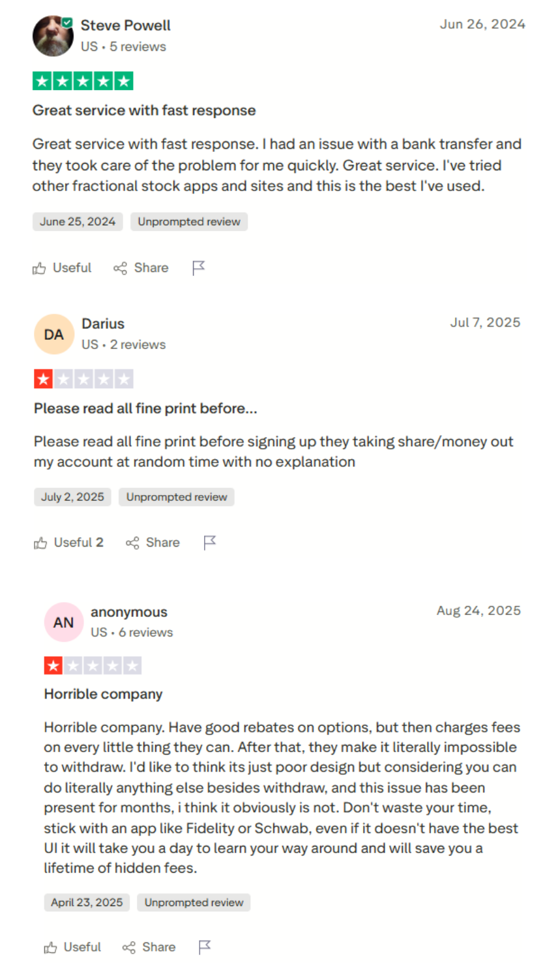This screenshot has width=560, height=979.
Task: Flag the anonymous Horrible company review
Action: pos(205,947)
